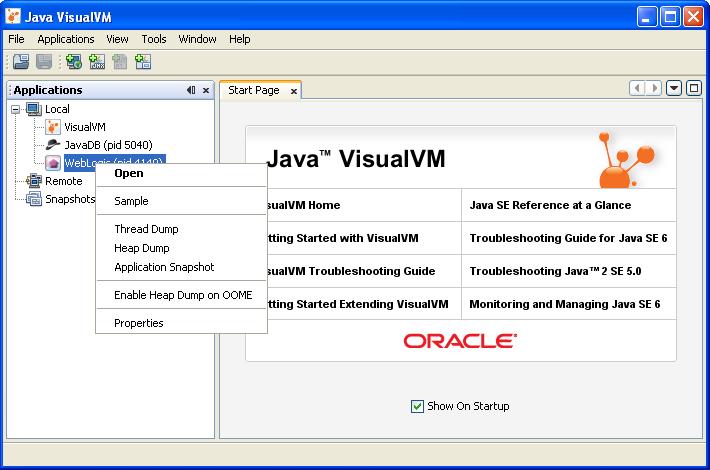This screenshot has width=710, height=470.
Task: Choose Heap Dump from the context menu
Action: tap(142, 248)
